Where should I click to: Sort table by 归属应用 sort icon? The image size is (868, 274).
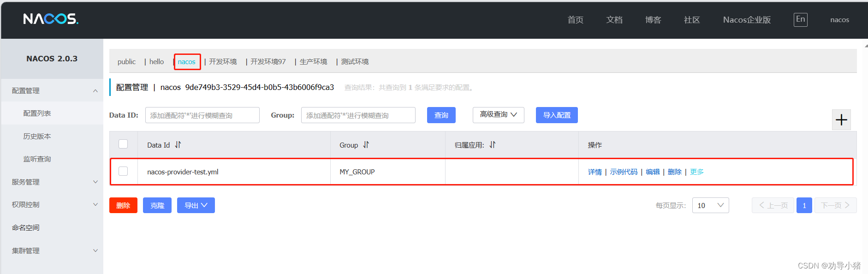[x=493, y=145]
